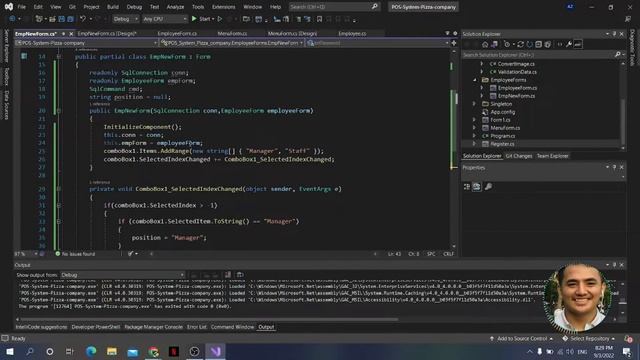
Task: Collapse the EmpNewForm constructor code block
Action: point(59,111)
